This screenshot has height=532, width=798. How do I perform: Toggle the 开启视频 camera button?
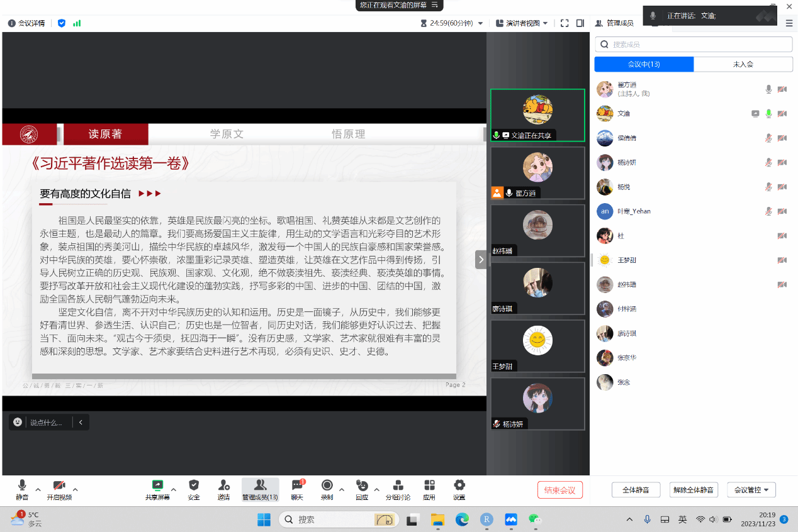[59, 485]
